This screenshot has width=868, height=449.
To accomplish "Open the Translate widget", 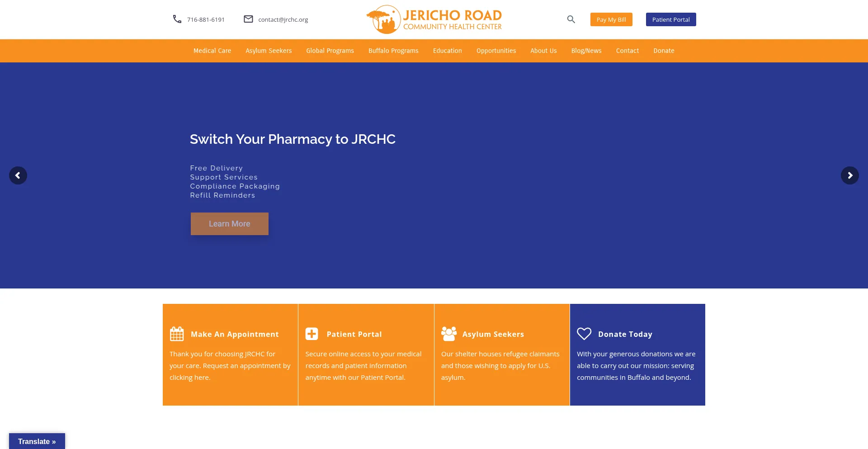I will (x=37, y=441).
